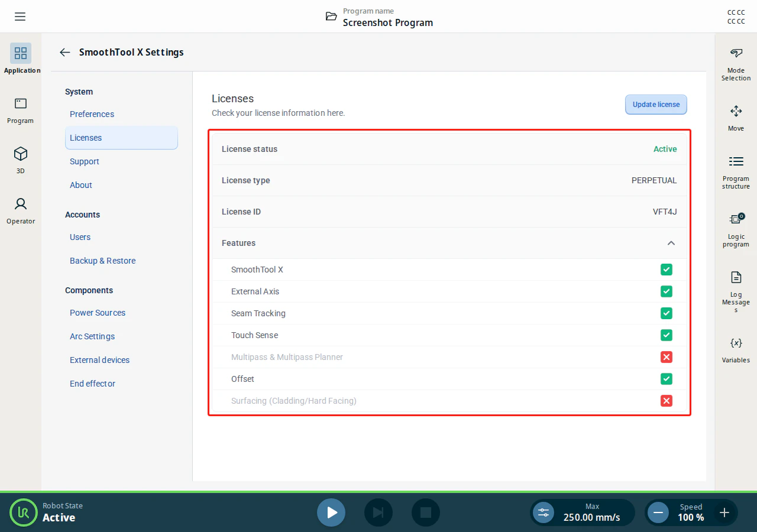Show the Program structure panel
The image size is (757, 532).
point(736,173)
